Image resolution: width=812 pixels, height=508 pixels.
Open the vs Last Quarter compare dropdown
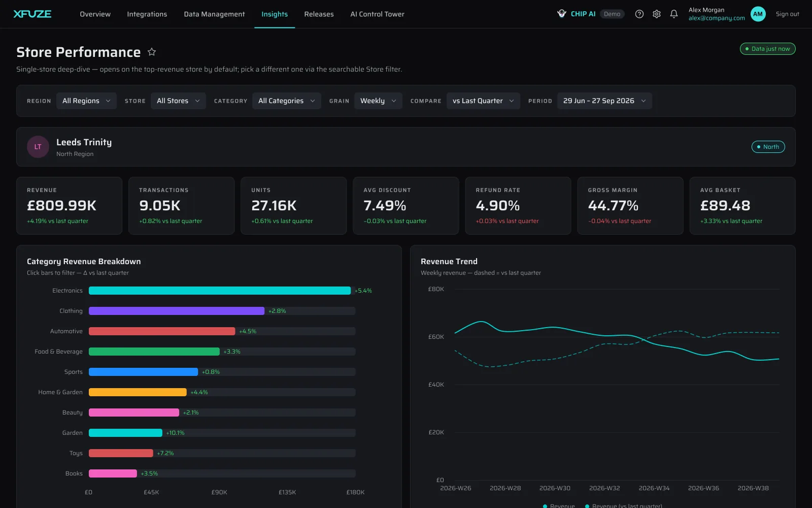483,101
